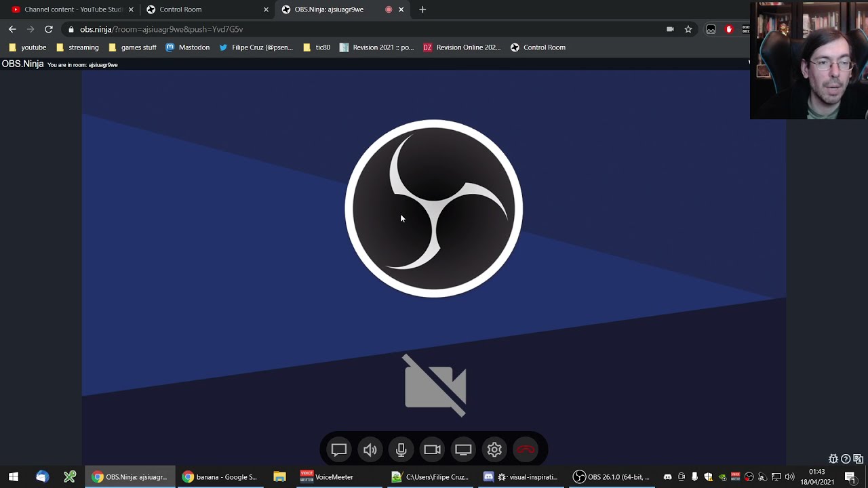Open the youtube bookmarks folder
Screen dimensions: 868x488
pyautogui.click(x=27, y=47)
